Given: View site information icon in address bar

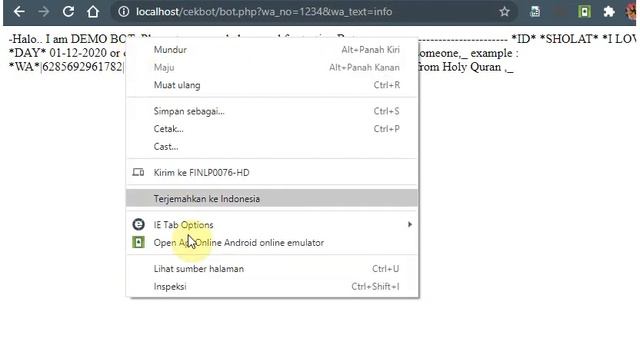Looking at the screenshot, I should pos(123,11).
